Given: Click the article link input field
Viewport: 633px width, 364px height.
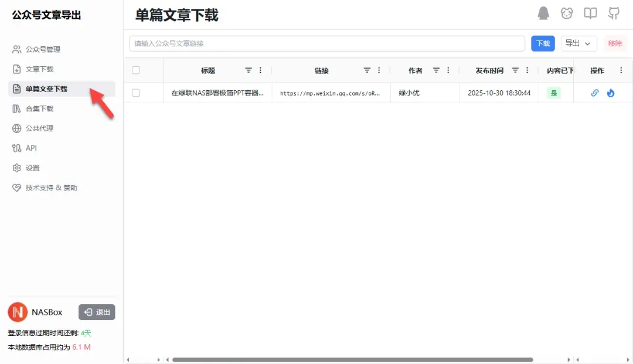Looking at the screenshot, I should coord(327,43).
